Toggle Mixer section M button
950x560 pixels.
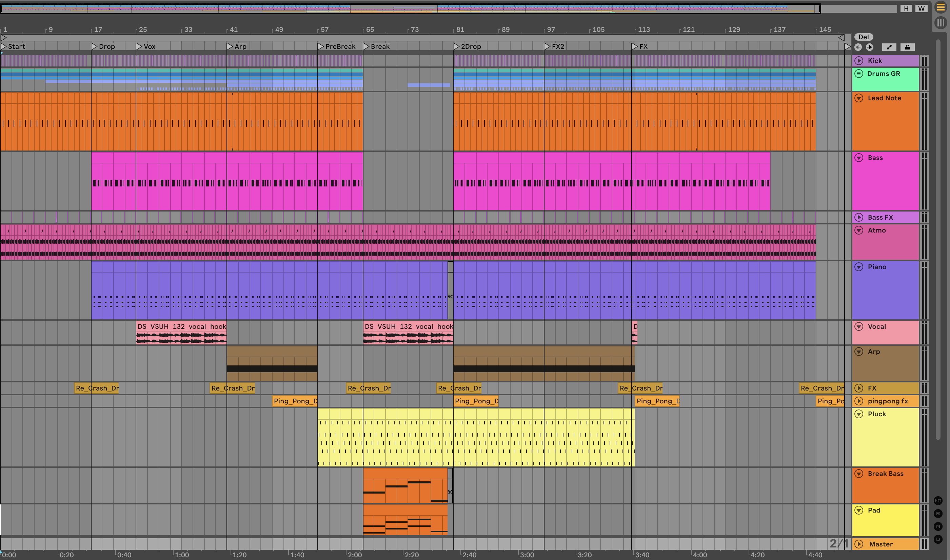(938, 526)
